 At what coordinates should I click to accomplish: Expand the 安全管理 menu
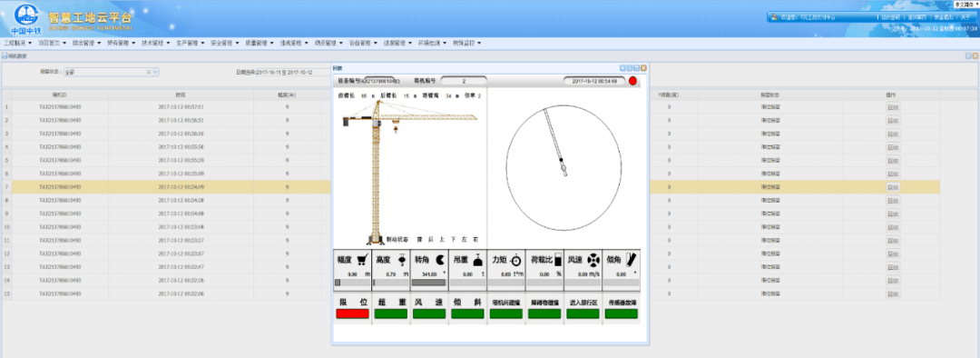tap(224, 44)
